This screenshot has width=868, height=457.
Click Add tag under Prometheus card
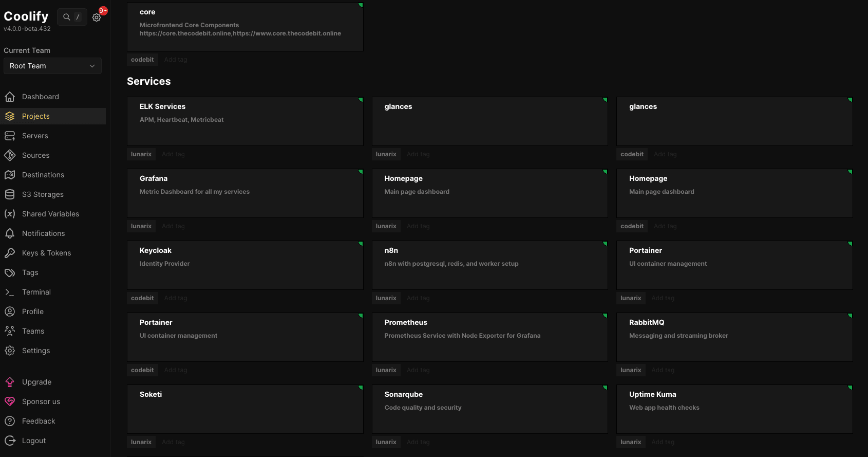(x=418, y=370)
